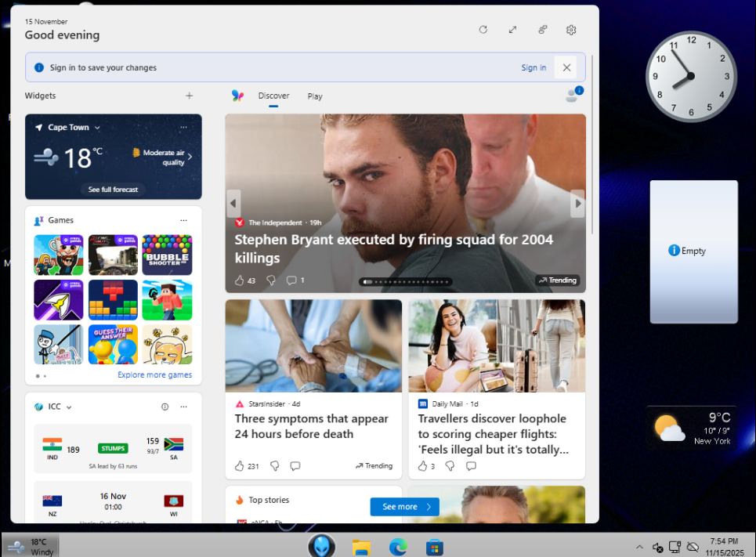This screenshot has height=557, width=756.
Task: Comment on the Three symptoms article
Action: pos(295,466)
